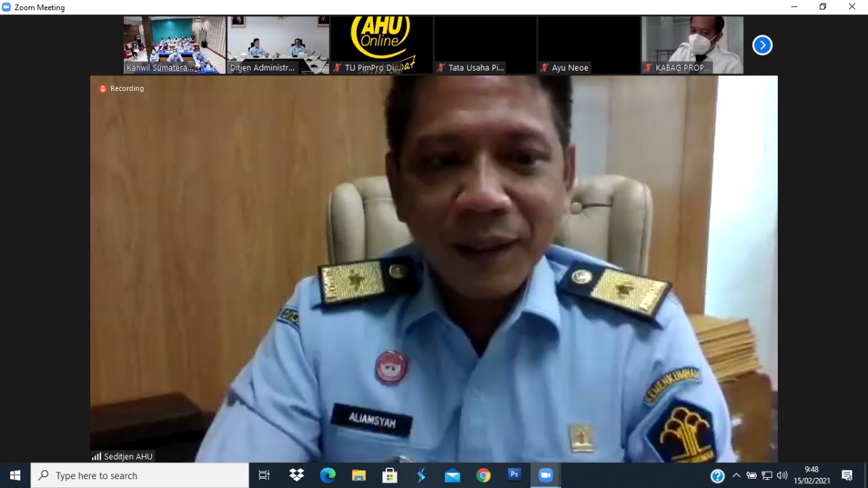Open File Explorer from the taskbar
Image resolution: width=868 pixels, height=488 pixels.
[x=359, y=476]
